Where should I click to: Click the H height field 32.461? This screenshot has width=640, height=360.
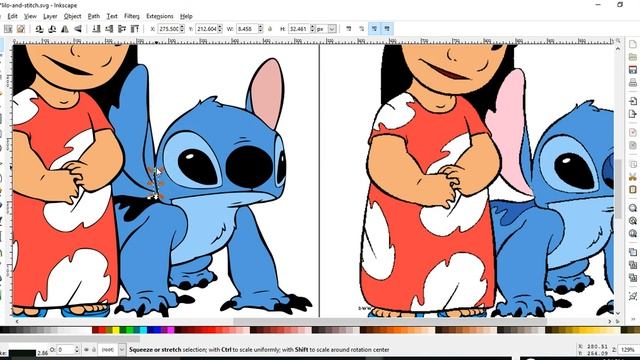[x=299, y=29]
